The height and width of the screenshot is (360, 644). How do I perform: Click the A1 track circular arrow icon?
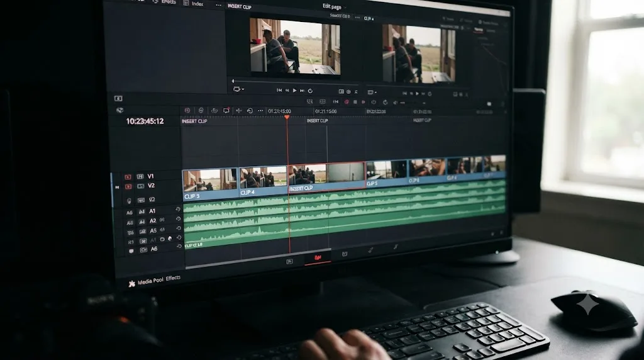point(178,209)
